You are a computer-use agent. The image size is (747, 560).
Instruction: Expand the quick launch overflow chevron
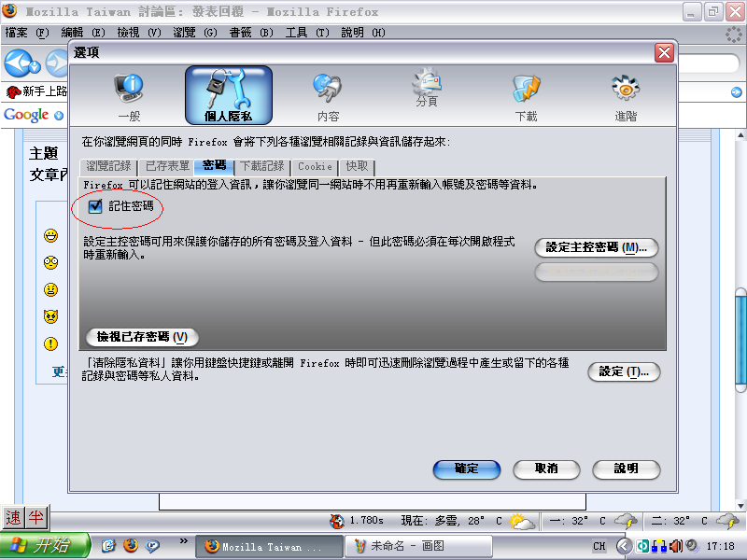click(x=183, y=541)
